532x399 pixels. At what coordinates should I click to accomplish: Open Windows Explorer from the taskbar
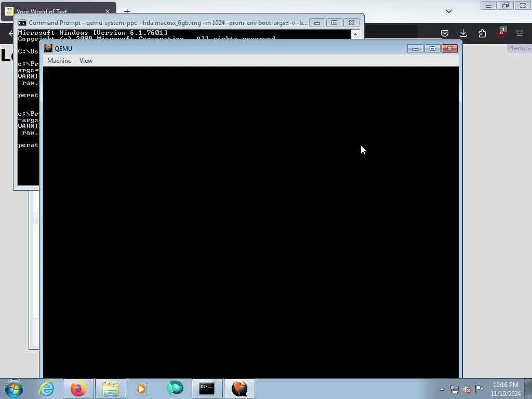(111, 389)
